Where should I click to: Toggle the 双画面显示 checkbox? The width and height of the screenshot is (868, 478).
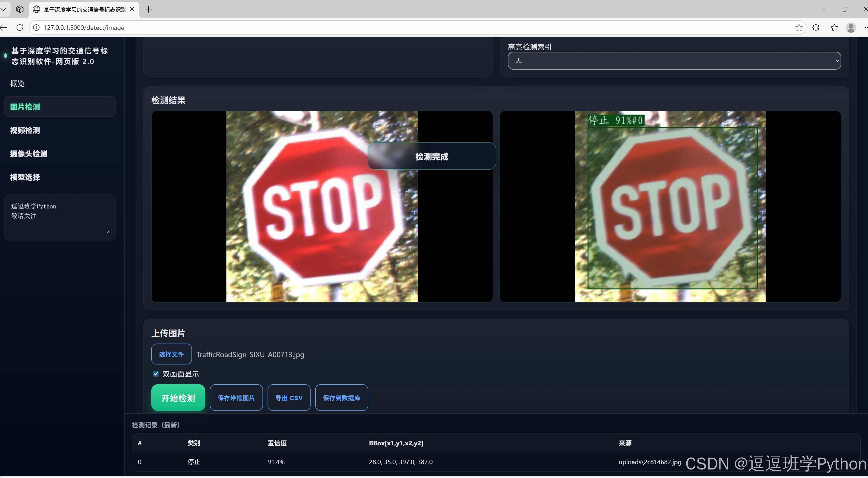[156, 374]
